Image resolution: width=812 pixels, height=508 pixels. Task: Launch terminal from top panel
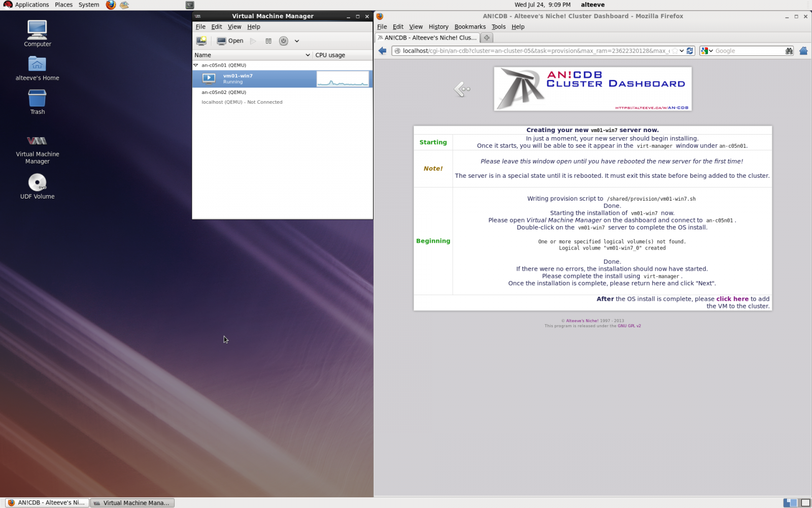click(190, 5)
